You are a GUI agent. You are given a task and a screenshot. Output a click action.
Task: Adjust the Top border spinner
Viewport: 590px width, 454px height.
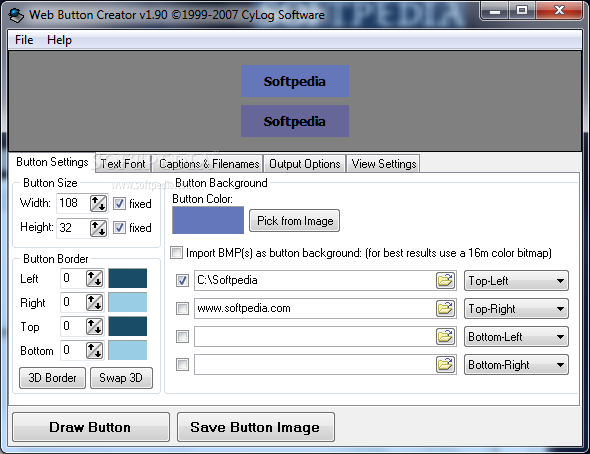tap(94, 326)
